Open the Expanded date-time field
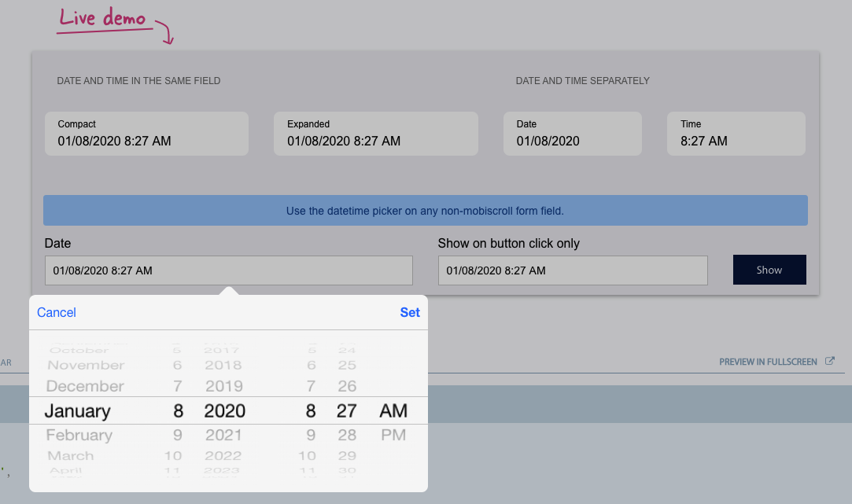 pos(375,134)
